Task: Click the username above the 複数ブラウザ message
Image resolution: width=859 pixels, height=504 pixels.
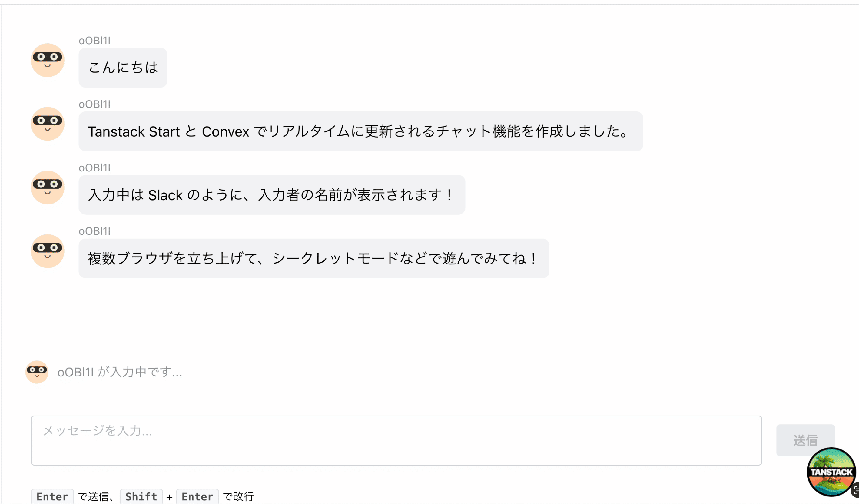Action: tap(95, 231)
